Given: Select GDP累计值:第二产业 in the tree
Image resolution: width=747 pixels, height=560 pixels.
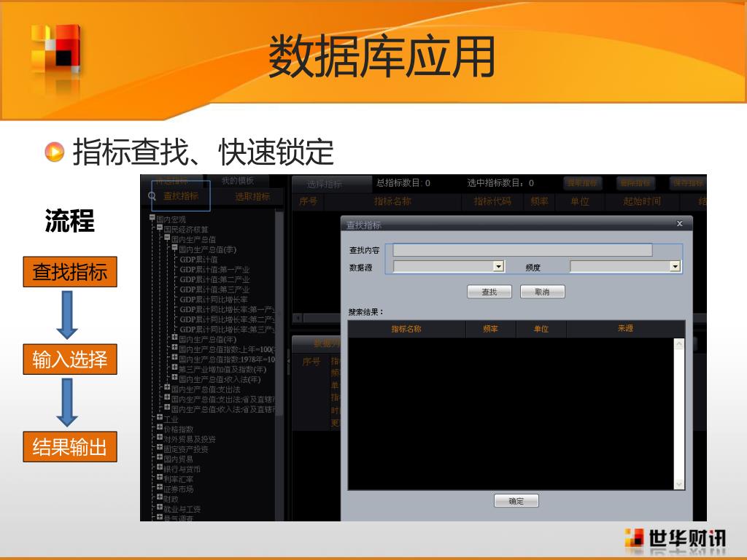Looking at the screenshot, I should (214, 279).
